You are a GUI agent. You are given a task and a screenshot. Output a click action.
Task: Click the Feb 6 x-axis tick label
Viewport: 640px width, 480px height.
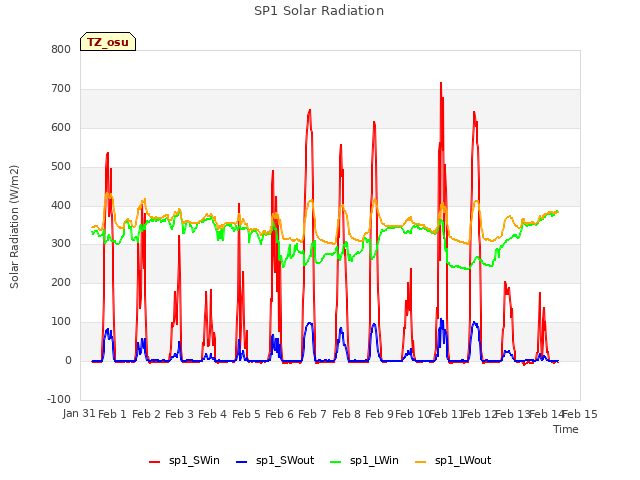click(x=279, y=414)
